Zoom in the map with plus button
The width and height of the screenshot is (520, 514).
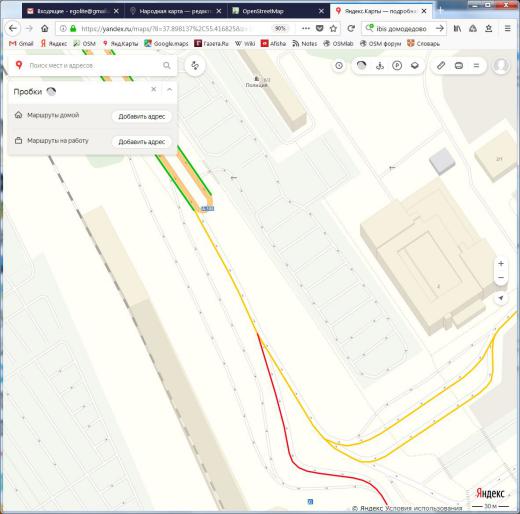point(501,264)
